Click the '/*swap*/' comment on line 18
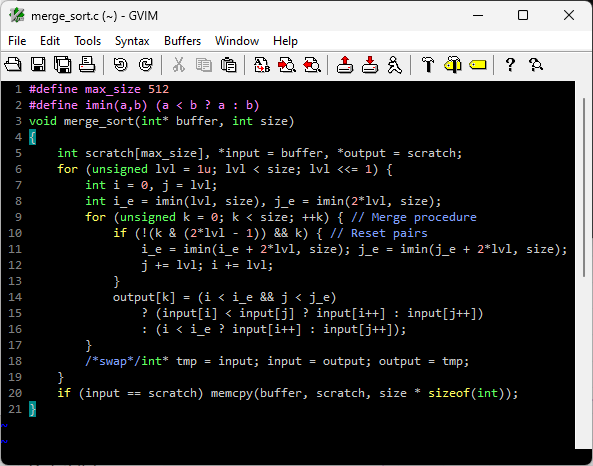Viewport: 593px width, 466px height. pos(113,361)
